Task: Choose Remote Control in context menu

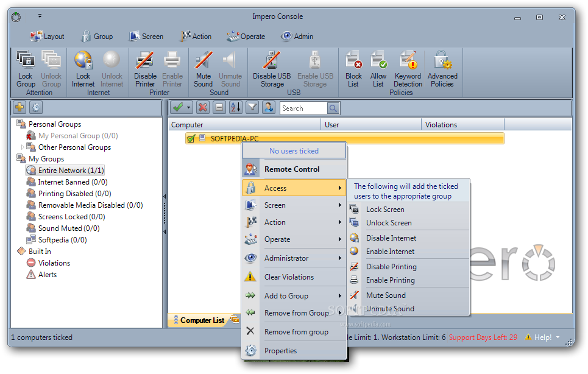Action: pyautogui.click(x=294, y=169)
